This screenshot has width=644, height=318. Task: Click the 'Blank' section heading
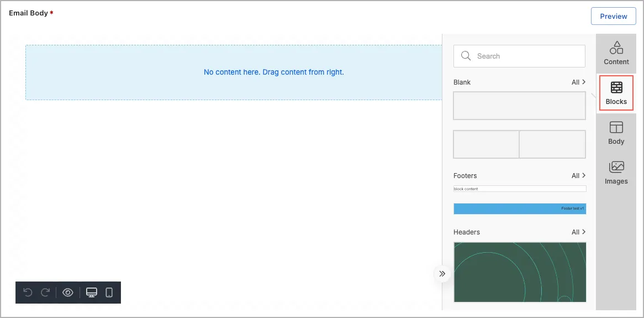(462, 82)
